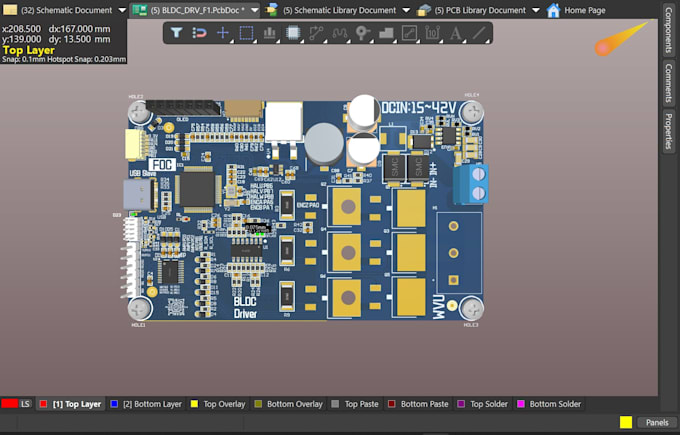
Task: Expand dropdown beside PCB Library Document
Action: click(536, 10)
